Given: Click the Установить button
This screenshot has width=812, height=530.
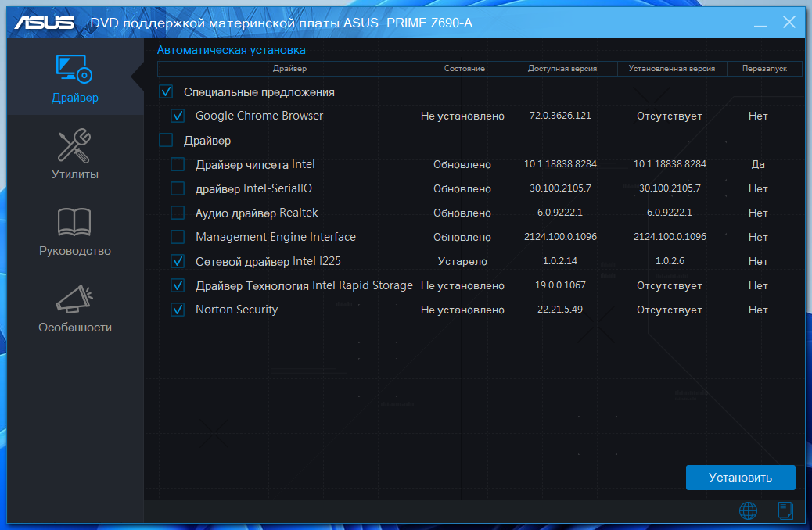Looking at the screenshot, I should pyautogui.click(x=741, y=477).
